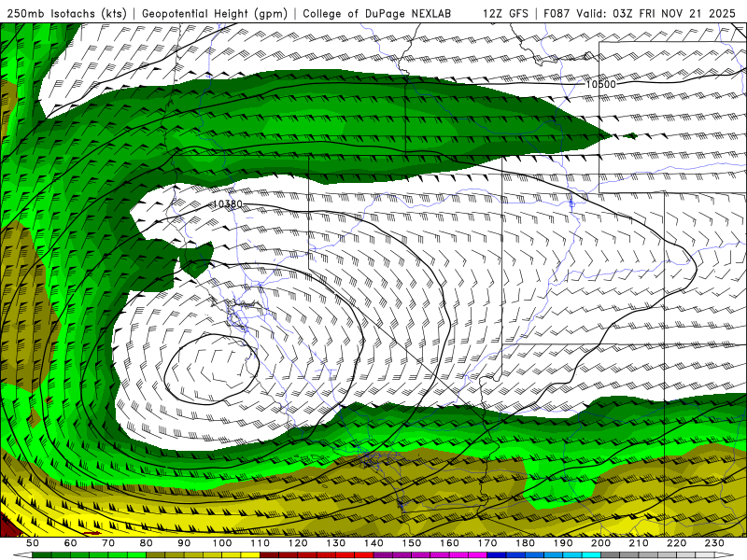The height and width of the screenshot is (560, 747).
Task: Select the "College of DuPage NEXLAB" label
Action: click(x=377, y=13)
